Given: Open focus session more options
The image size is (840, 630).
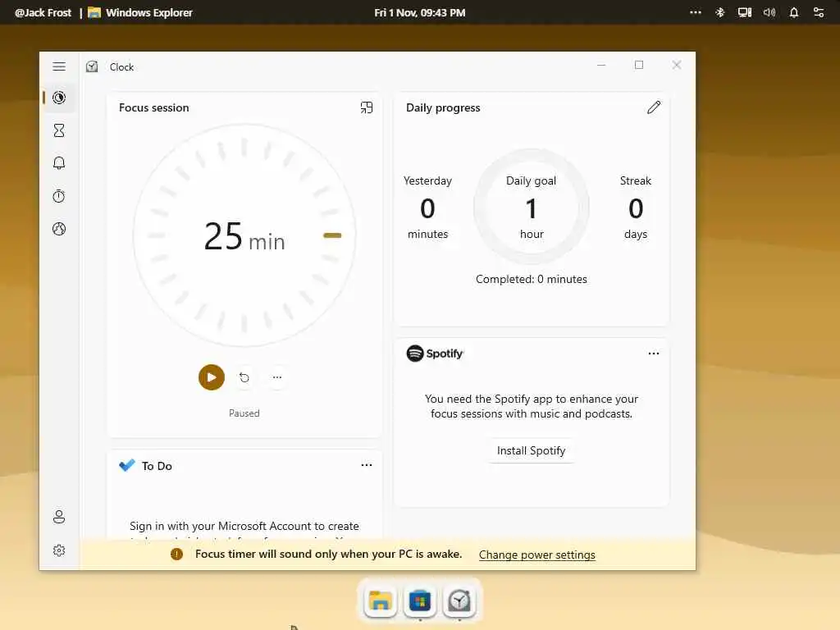Looking at the screenshot, I should 277,377.
